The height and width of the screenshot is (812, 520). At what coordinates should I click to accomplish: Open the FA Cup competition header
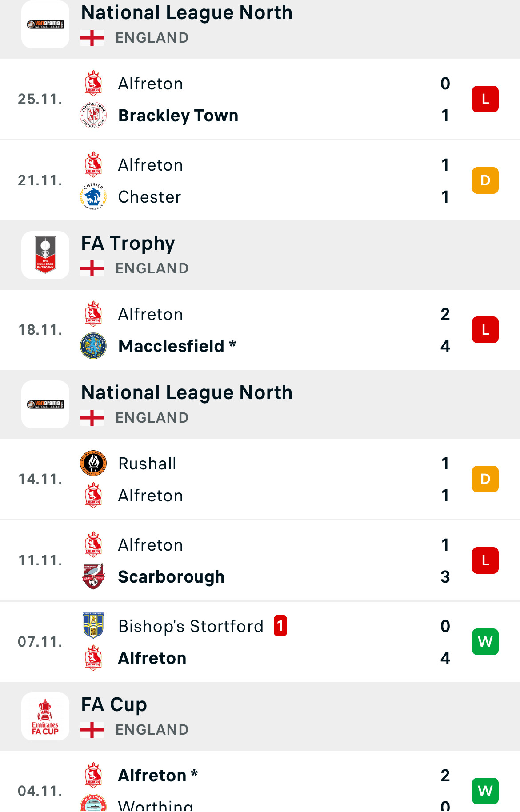tap(260, 716)
